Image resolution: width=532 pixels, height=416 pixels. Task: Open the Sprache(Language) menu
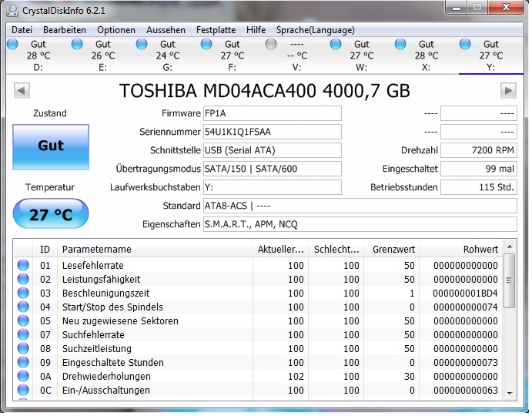(x=315, y=30)
